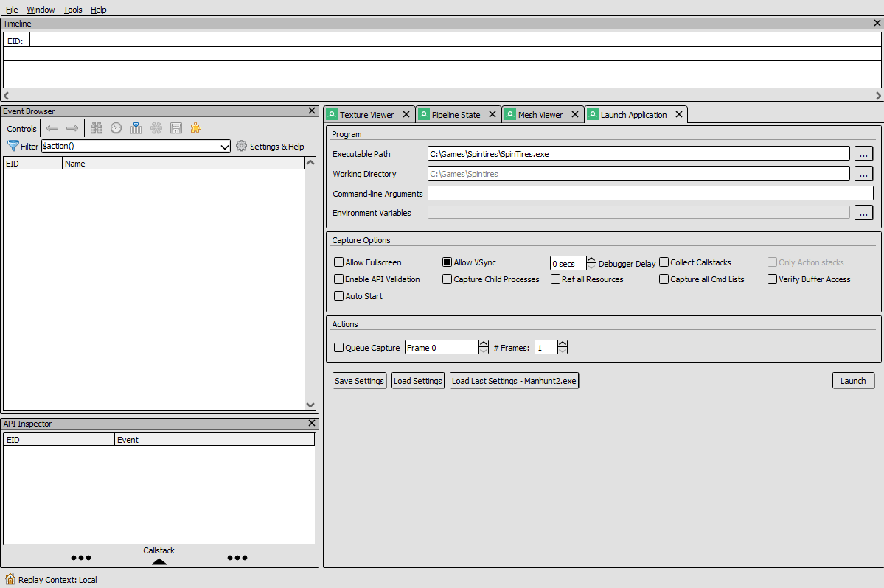
Task: Click the Command-line Arguments input field
Action: point(650,194)
